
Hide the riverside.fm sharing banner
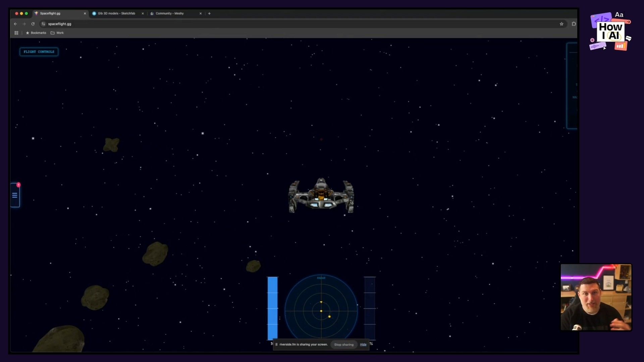[363, 345]
